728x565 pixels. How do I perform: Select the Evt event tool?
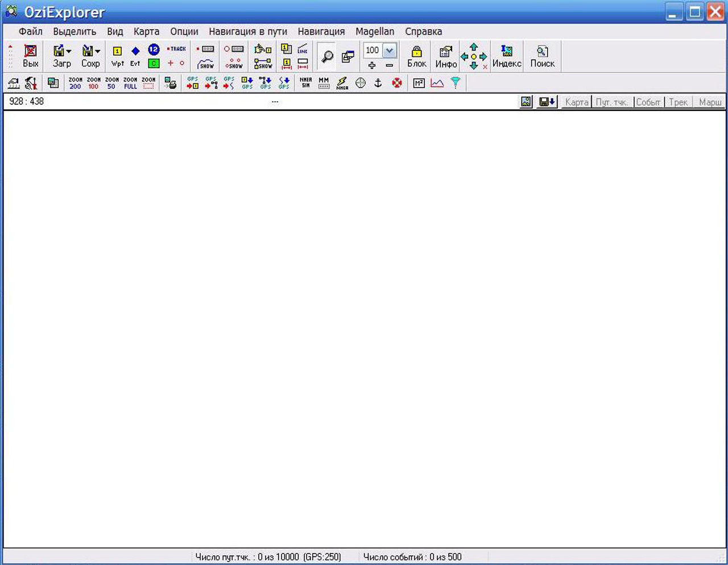[135, 56]
